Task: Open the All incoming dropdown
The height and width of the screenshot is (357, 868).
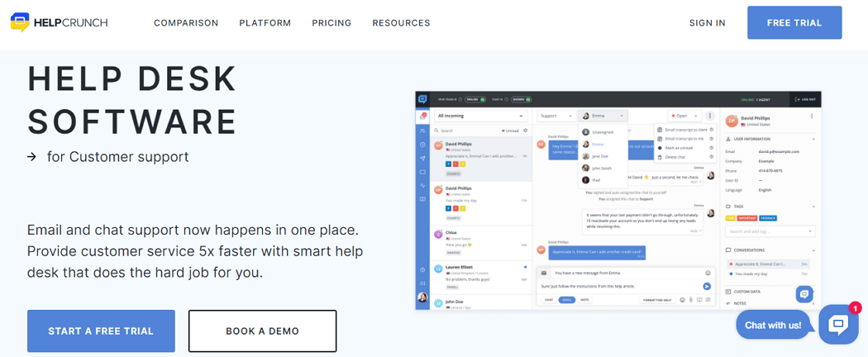Action: (x=480, y=116)
